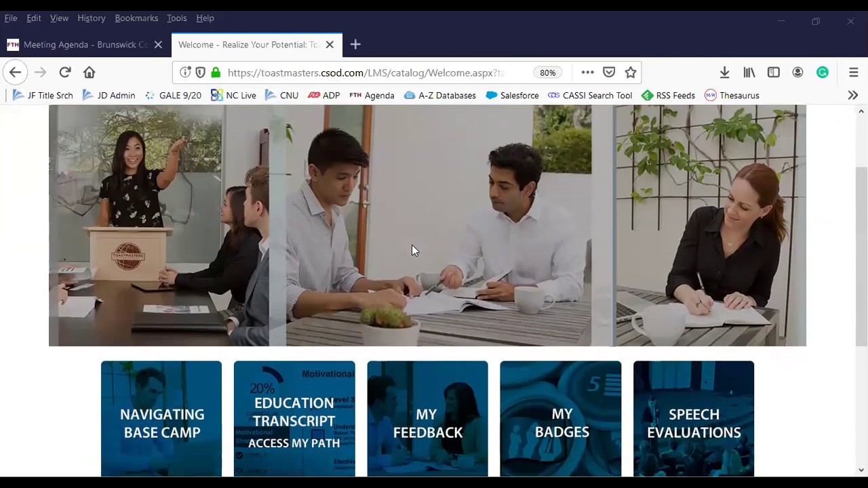Bookmark this page with the star
This screenshot has height=488, width=868.
point(631,73)
